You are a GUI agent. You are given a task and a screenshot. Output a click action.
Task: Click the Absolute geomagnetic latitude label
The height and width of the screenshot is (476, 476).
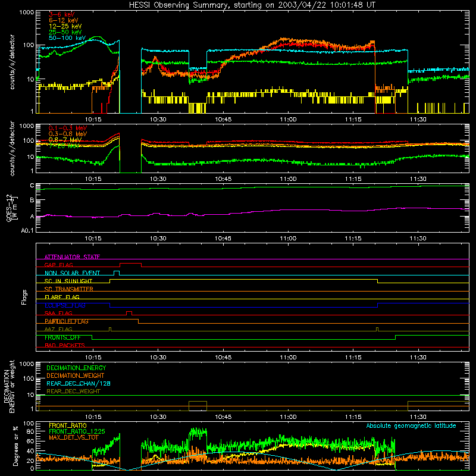point(411,425)
